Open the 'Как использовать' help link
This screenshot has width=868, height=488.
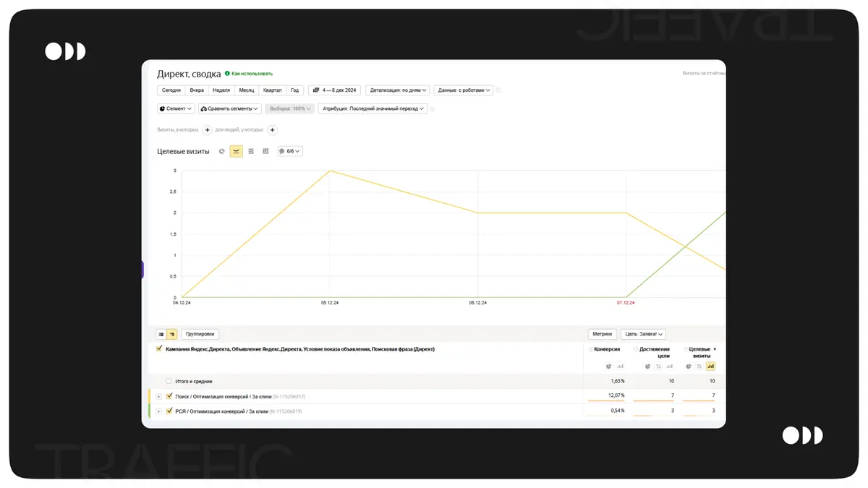click(251, 74)
